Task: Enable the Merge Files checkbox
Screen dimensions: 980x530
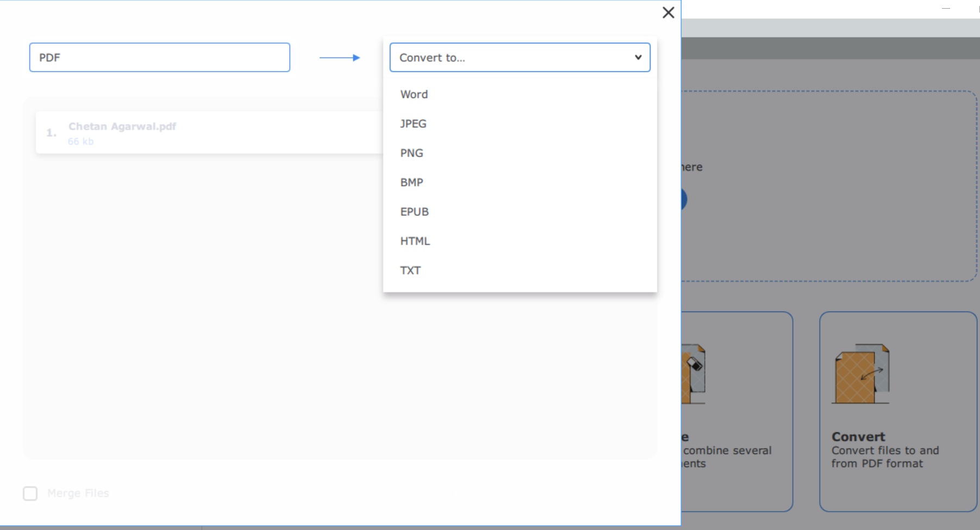Action: [x=30, y=493]
